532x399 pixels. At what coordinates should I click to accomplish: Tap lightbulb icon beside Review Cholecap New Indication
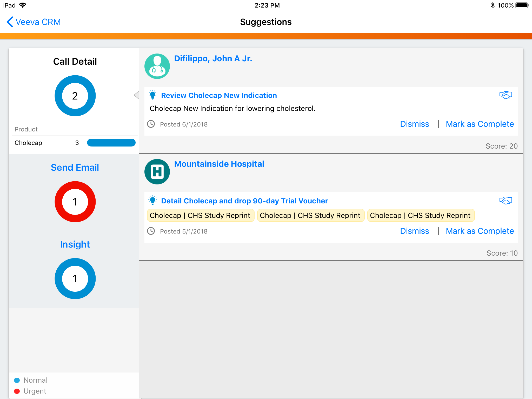click(x=153, y=95)
